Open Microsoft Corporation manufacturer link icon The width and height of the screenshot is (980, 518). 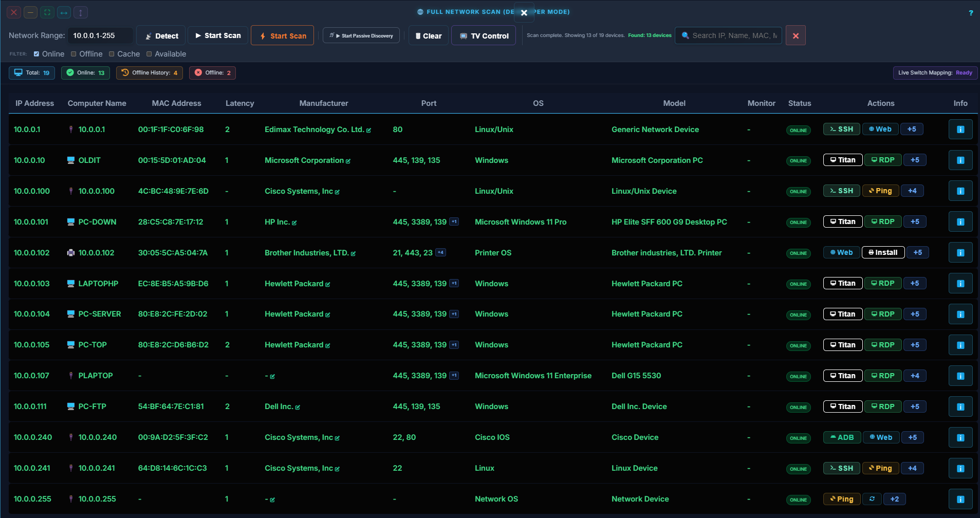348,161
